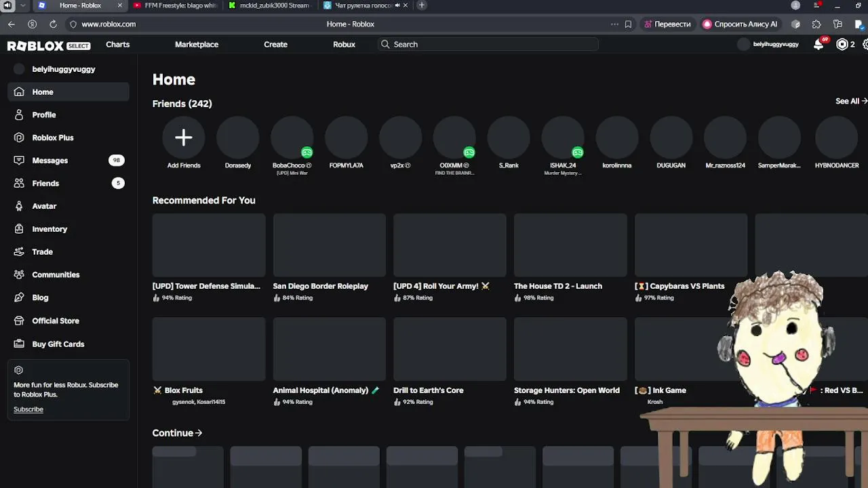Open the Roll Your Army game thumbnail
The image size is (868, 488).
(x=450, y=245)
